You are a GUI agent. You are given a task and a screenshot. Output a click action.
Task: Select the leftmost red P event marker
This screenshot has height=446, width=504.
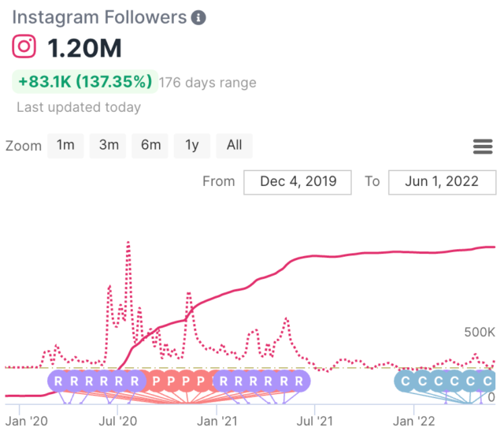click(x=156, y=381)
